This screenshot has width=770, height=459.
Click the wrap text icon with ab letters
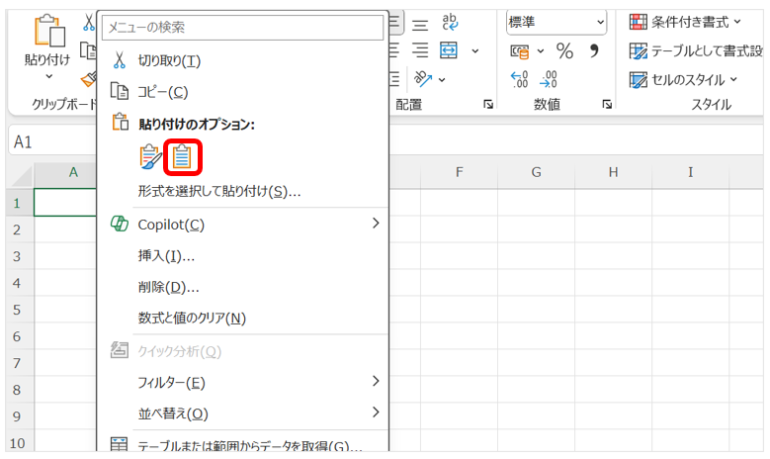tap(449, 22)
